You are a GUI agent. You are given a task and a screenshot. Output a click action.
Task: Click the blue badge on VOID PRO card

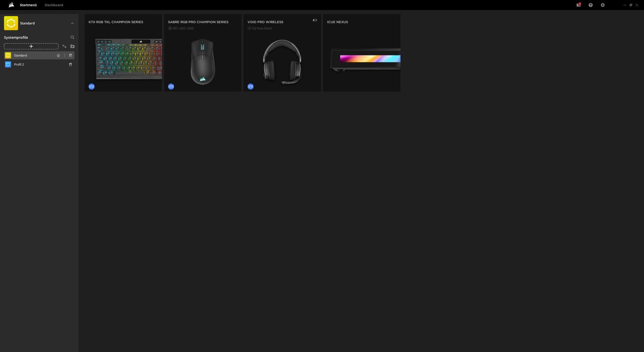point(250,87)
